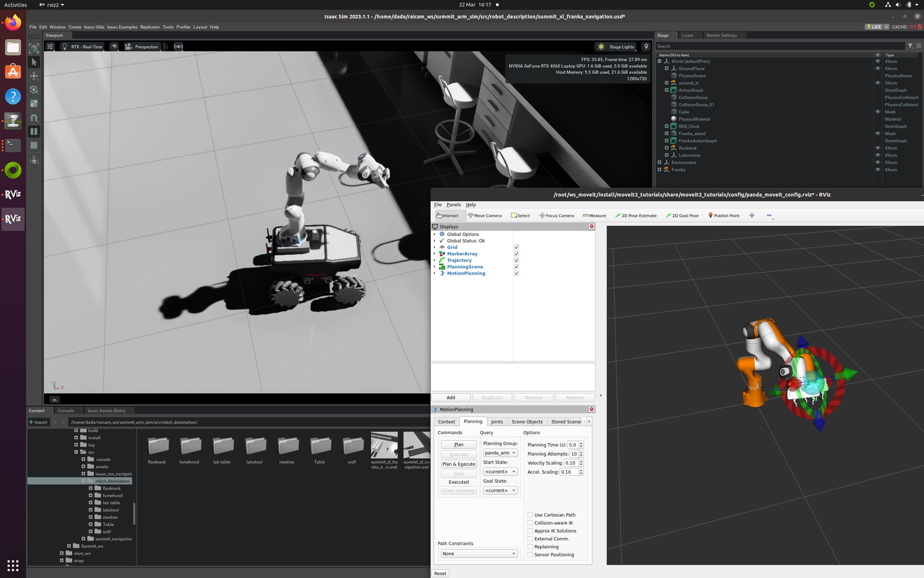Click the viewport streaming broadcast icon
Image resolution: width=924 pixels, height=578 pixels.
point(178,47)
